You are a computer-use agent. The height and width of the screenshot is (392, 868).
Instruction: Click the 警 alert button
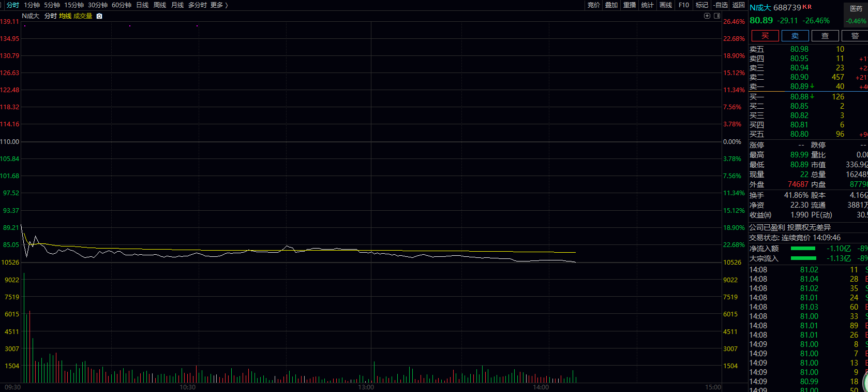coord(855,36)
